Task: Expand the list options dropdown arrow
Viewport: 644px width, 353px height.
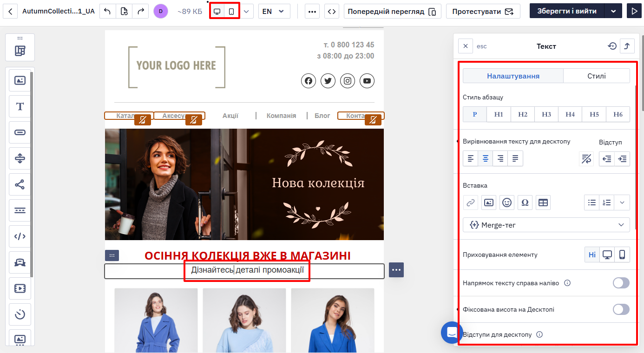Action: pyautogui.click(x=622, y=203)
